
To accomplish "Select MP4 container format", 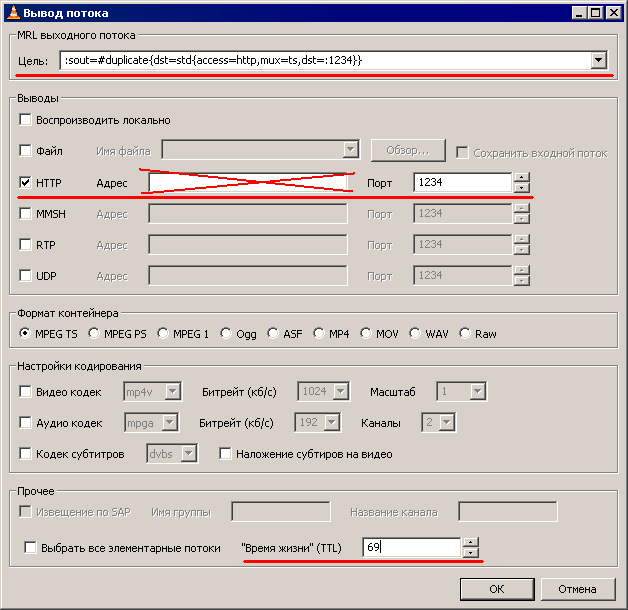I will click(319, 333).
